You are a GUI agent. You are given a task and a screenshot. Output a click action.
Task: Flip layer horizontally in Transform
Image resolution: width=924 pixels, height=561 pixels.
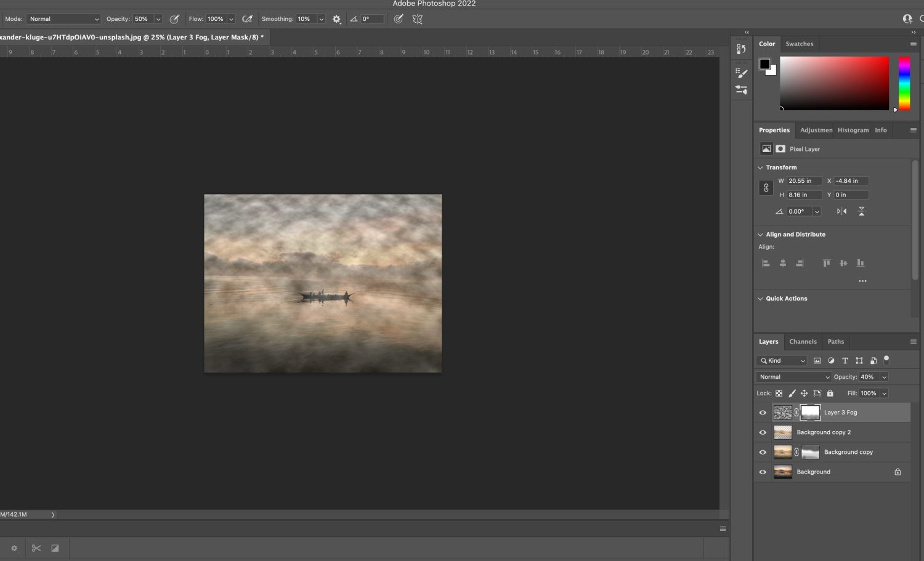pyautogui.click(x=842, y=211)
